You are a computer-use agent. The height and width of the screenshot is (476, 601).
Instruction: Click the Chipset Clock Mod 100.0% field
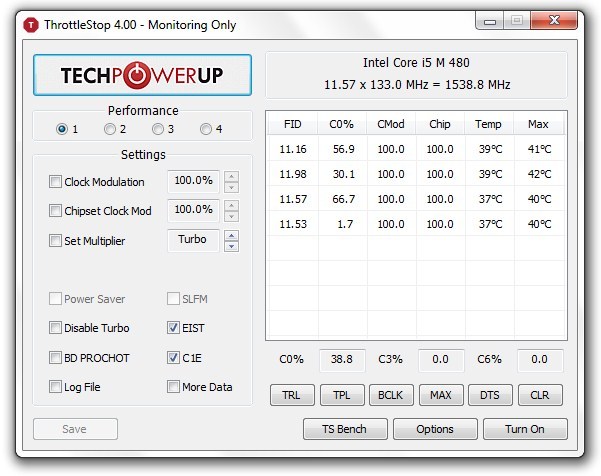pyautogui.click(x=194, y=210)
